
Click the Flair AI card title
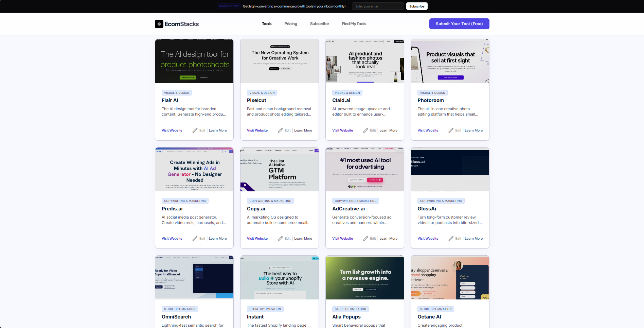click(170, 100)
